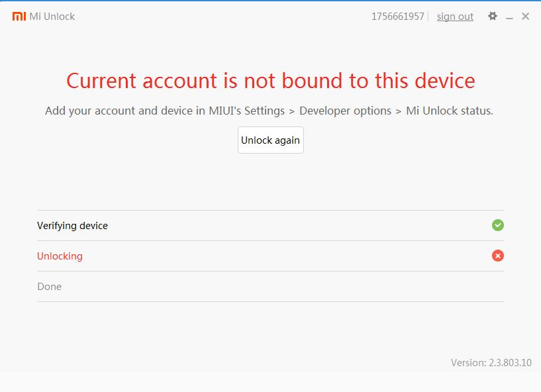This screenshot has height=392, width=541.
Task: Close the Mi Unlock window
Action: (526, 17)
